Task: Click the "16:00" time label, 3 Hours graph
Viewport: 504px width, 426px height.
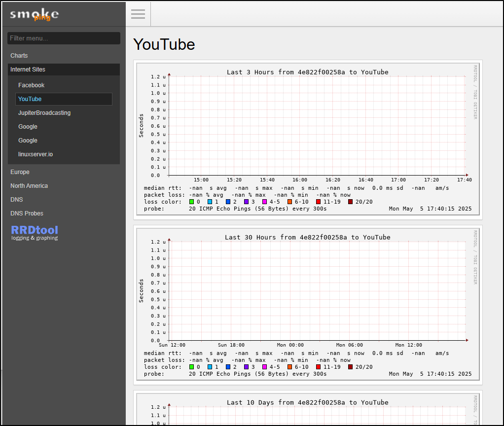Action: 299,180
